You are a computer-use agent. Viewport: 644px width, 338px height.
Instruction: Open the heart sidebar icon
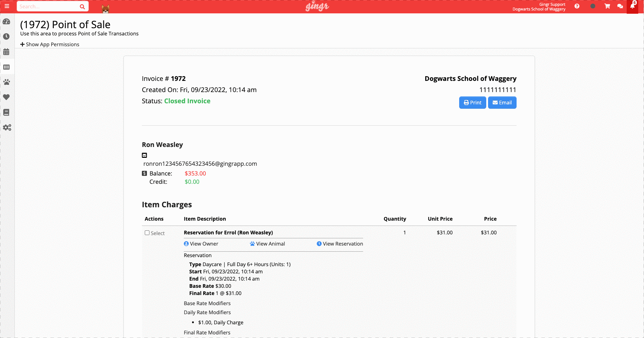click(6, 97)
